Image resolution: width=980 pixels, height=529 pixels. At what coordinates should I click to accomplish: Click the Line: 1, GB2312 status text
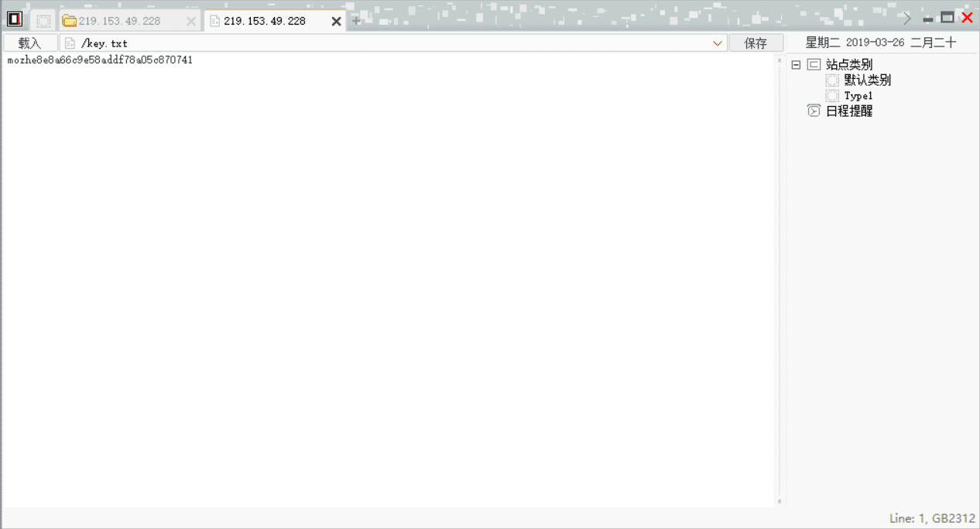pos(932,518)
